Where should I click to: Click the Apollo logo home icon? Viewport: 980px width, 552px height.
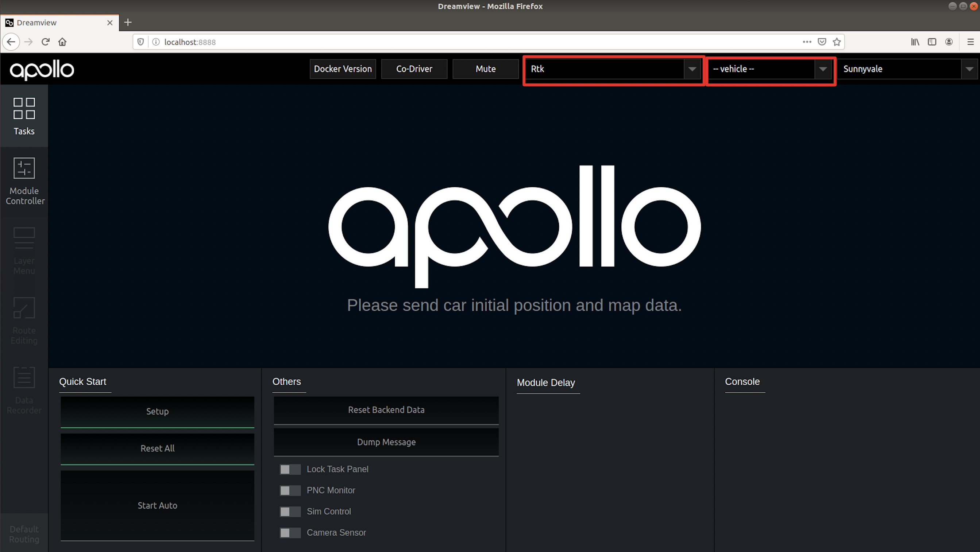(x=42, y=69)
